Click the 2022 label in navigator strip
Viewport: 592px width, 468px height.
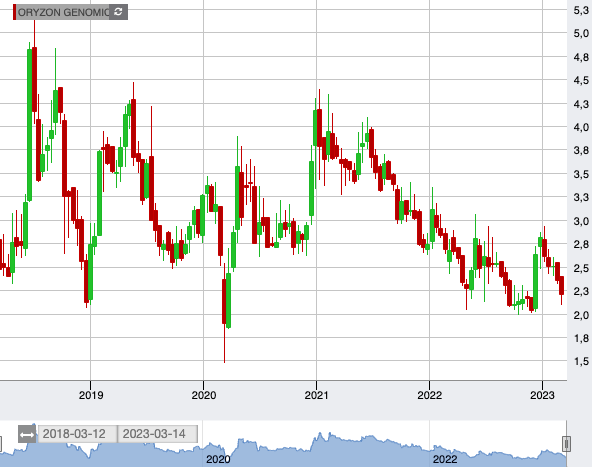click(x=445, y=459)
